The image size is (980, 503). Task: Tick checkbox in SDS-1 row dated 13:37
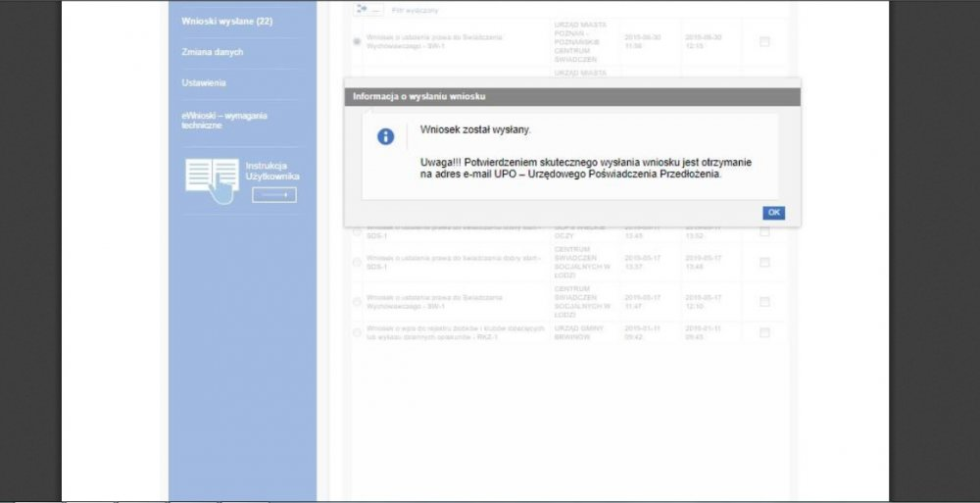pos(764,262)
